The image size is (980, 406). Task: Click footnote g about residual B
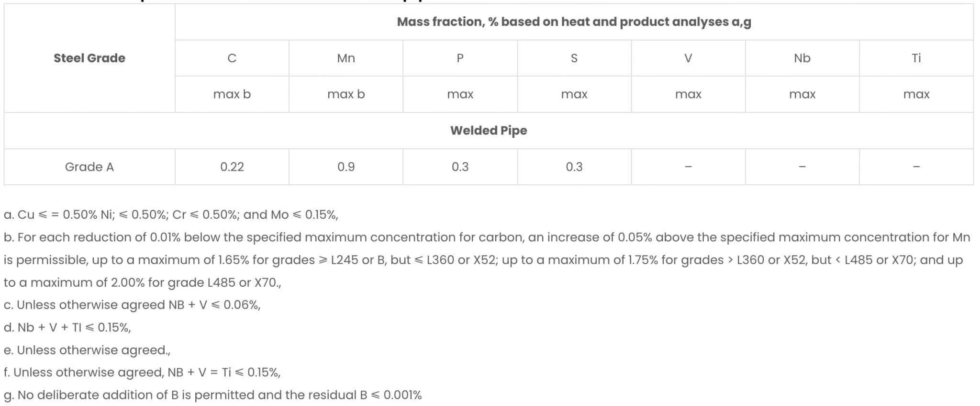coord(212,395)
